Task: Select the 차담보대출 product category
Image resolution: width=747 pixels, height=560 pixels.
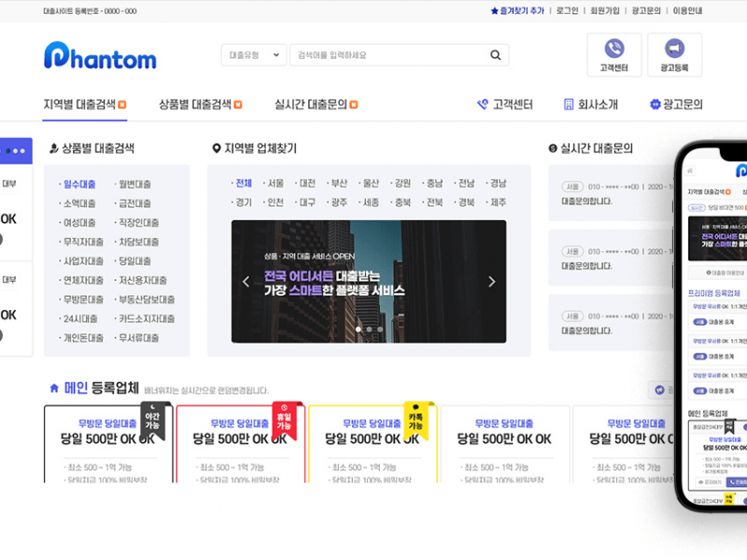Action: (138, 242)
